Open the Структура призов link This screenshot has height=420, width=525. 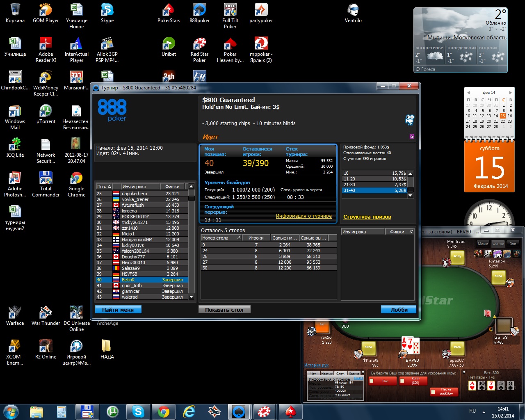click(367, 217)
